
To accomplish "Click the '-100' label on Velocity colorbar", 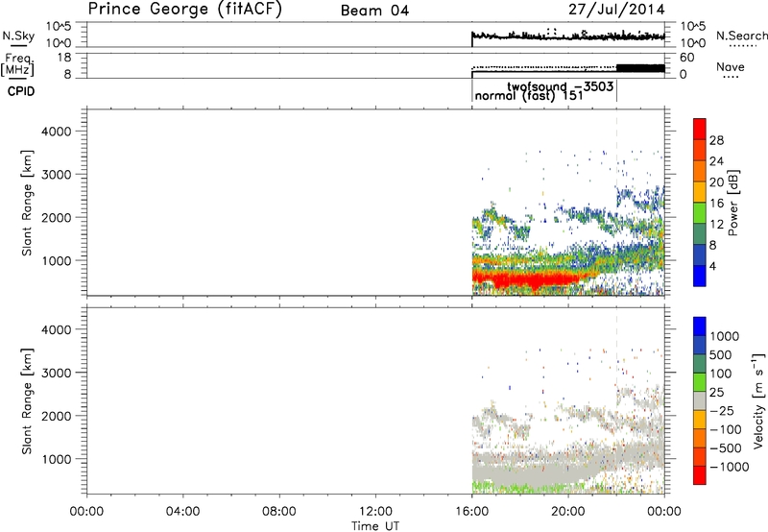I will [726, 429].
